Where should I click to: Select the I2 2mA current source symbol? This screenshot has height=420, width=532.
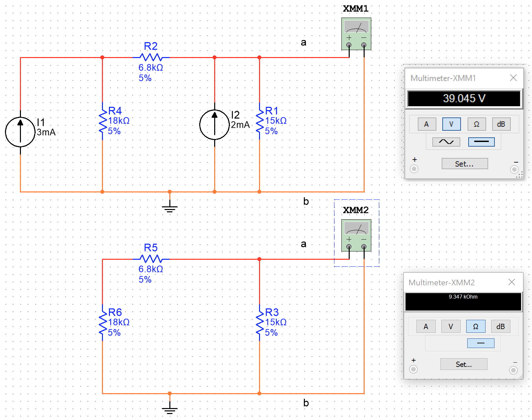tap(215, 125)
